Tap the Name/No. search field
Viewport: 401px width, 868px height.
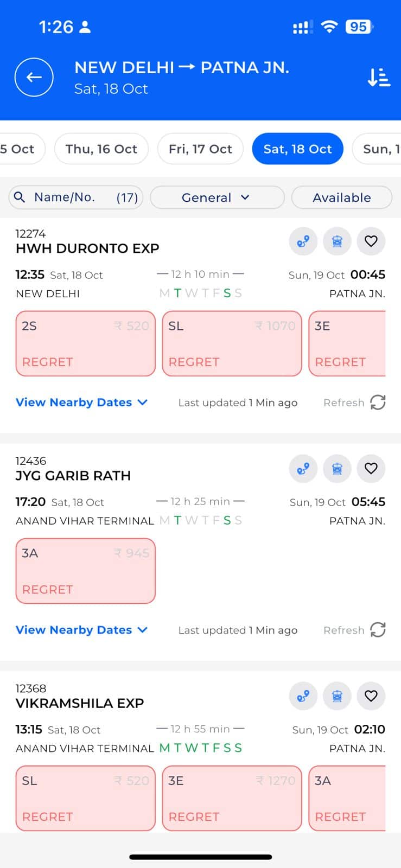pyautogui.click(x=75, y=197)
